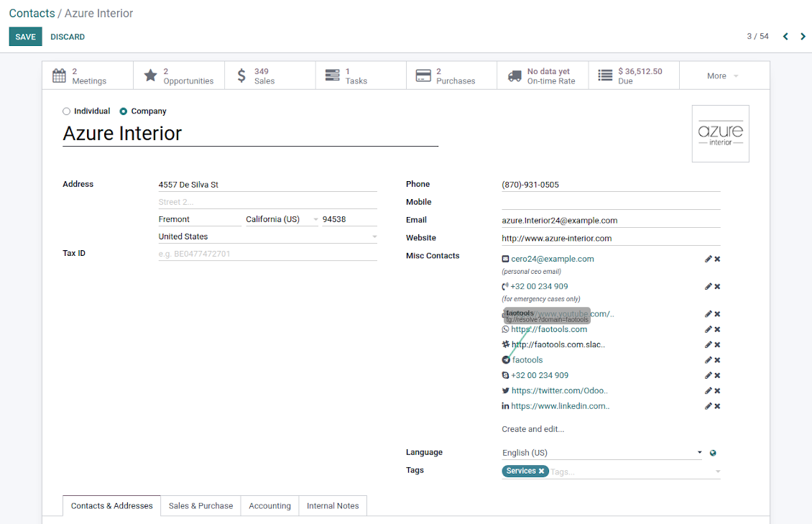Click Create and edit... link
This screenshot has height=524, width=812.
pos(532,429)
